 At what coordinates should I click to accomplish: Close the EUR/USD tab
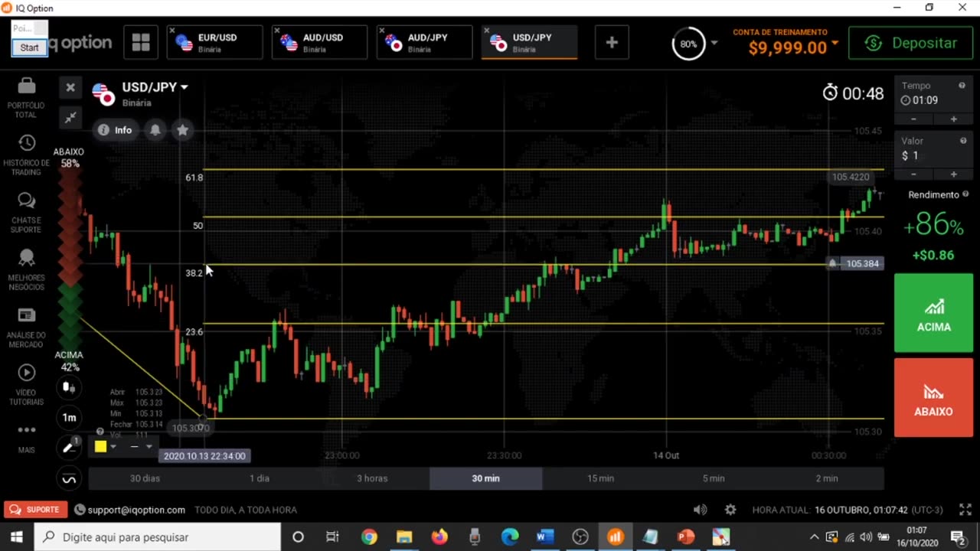tap(172, 31)
